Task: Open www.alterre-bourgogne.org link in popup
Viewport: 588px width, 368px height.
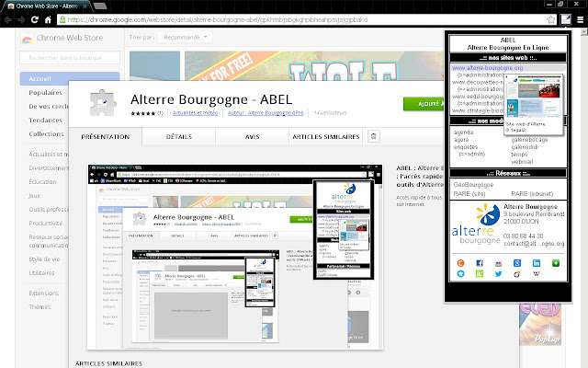Action: [x=487, y=68]
